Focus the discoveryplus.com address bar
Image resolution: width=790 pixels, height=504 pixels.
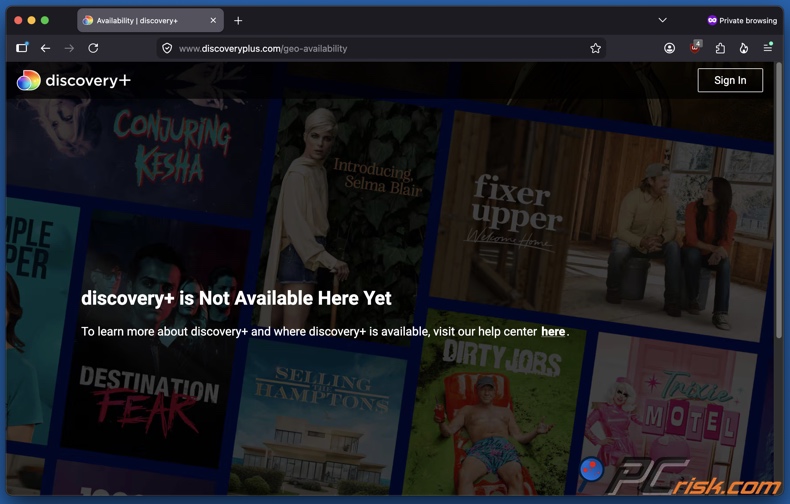[x=381, y=48]
